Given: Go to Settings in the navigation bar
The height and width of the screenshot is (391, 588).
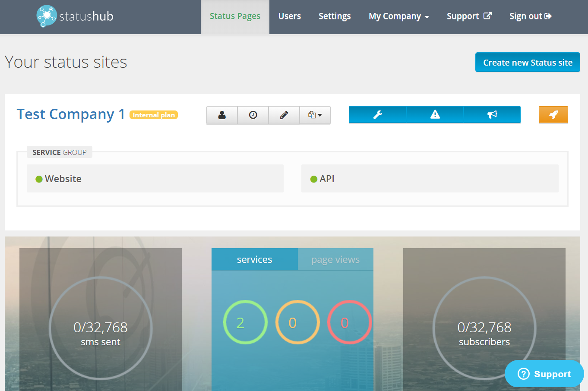Looking at the screenshot, I should coord(335,16).
